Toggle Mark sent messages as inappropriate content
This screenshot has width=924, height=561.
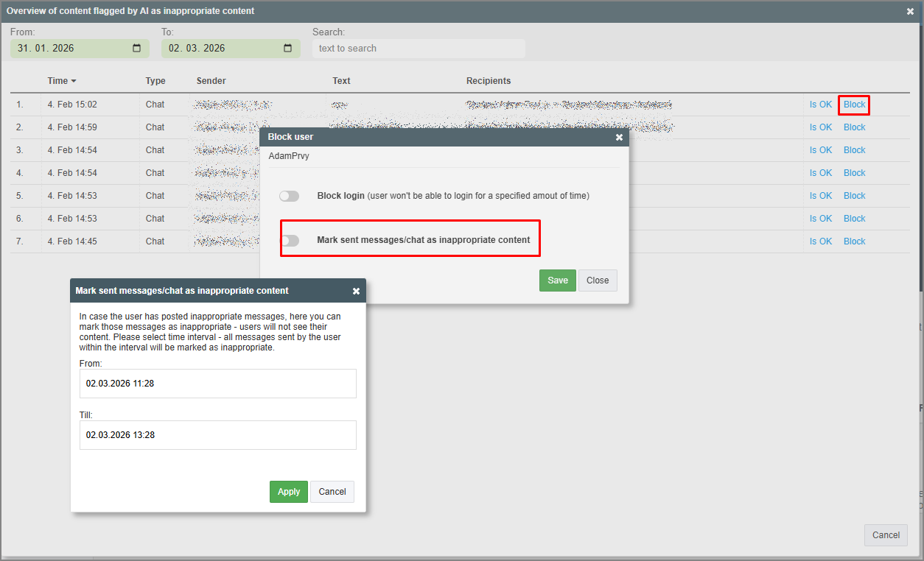coord(289,240)
